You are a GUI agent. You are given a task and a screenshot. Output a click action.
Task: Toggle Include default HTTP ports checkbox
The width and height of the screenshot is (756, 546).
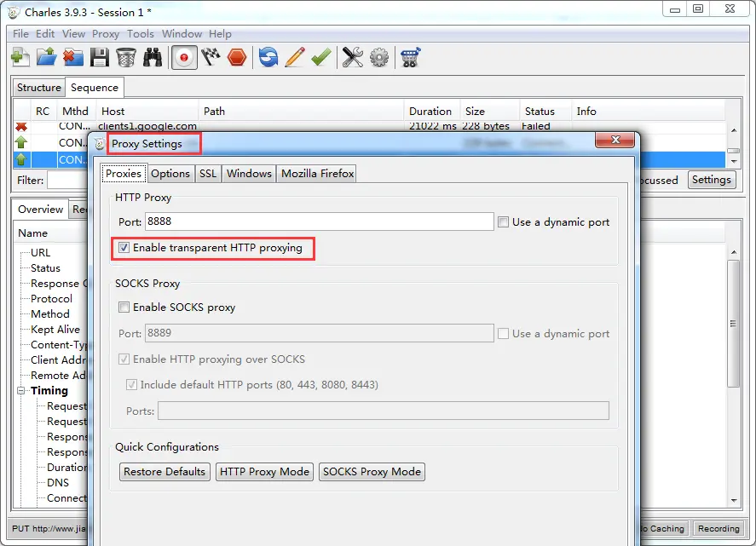tap(131, 384)
